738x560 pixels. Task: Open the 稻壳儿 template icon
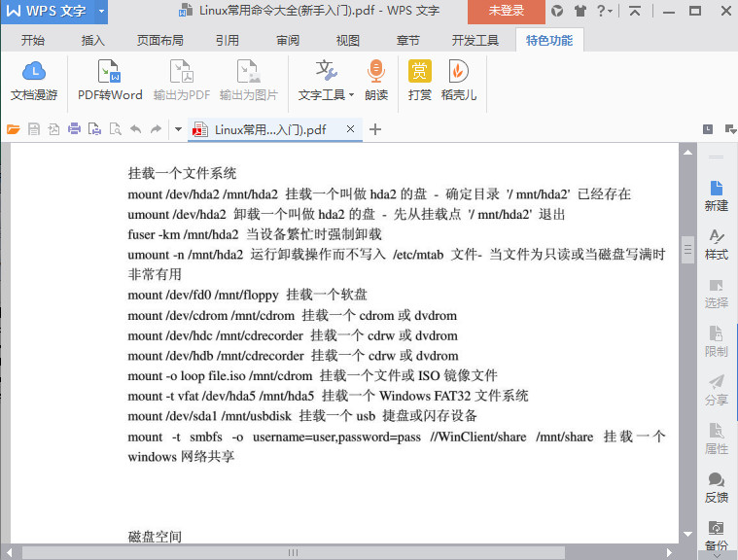pos(458,72)
